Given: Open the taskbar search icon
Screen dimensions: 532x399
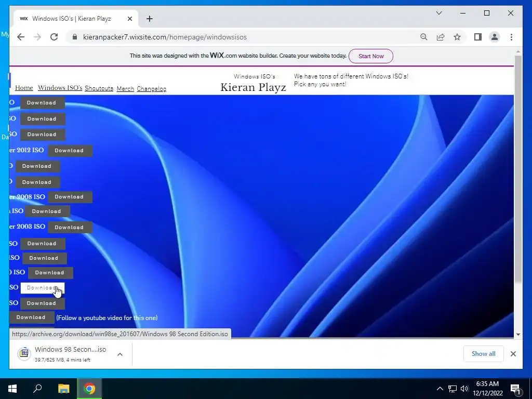Looking at the screenshot, I should pos(37,389).
